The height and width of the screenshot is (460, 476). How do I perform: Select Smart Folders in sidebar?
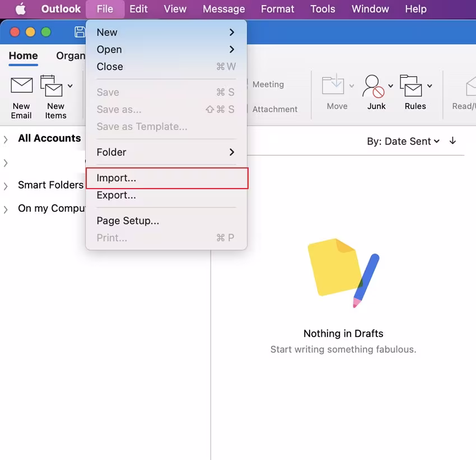51,185
